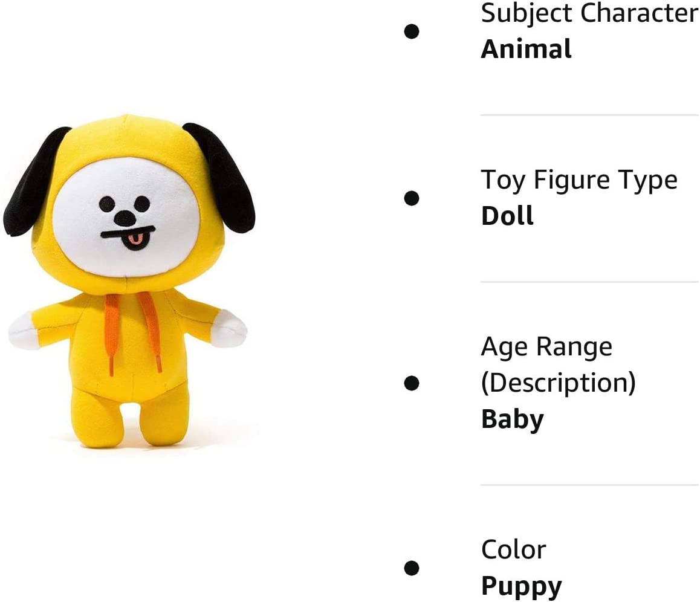The width and height of the screenshot is (700, 602).
Task: Click the plush toy's right black ear
Action: (x=221, y=177)
